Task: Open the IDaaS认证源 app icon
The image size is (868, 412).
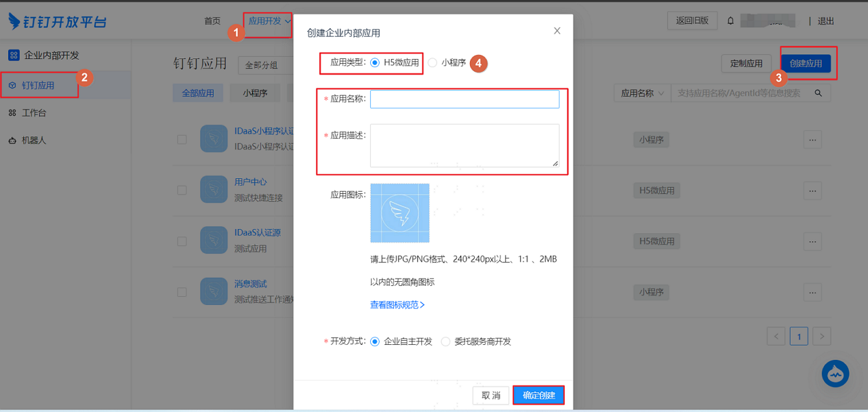Action: coord(214,241)
